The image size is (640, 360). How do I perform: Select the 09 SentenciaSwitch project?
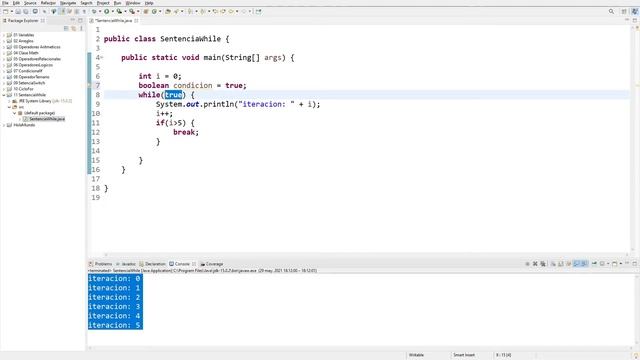[29, 83]
